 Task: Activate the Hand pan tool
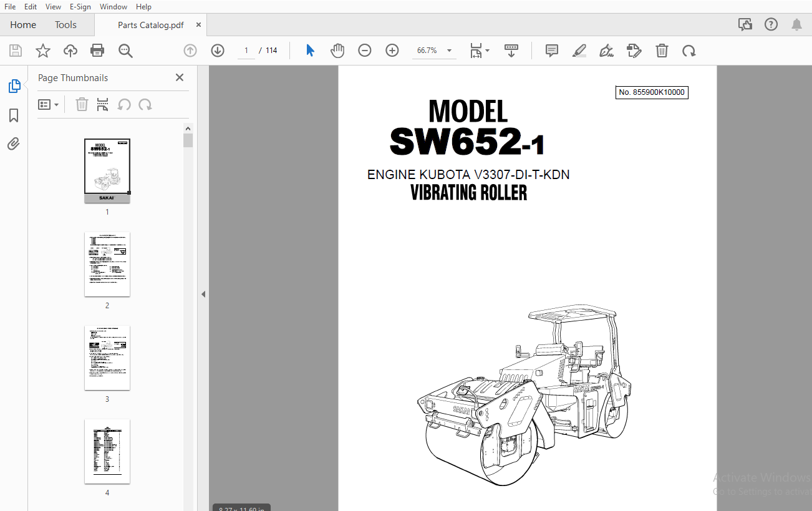(337, 51)
